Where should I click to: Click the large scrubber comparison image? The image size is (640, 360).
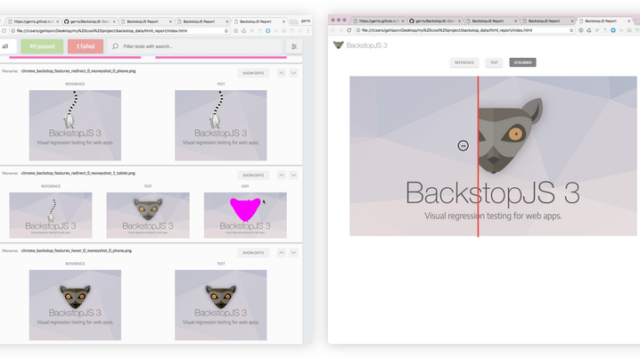tap(493, 156)
